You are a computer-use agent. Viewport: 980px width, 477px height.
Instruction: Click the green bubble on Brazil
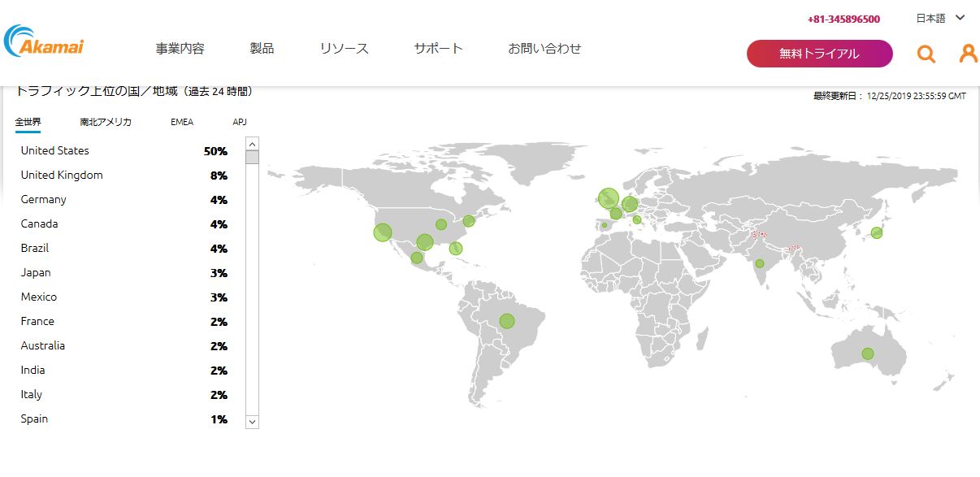(507, 321)
